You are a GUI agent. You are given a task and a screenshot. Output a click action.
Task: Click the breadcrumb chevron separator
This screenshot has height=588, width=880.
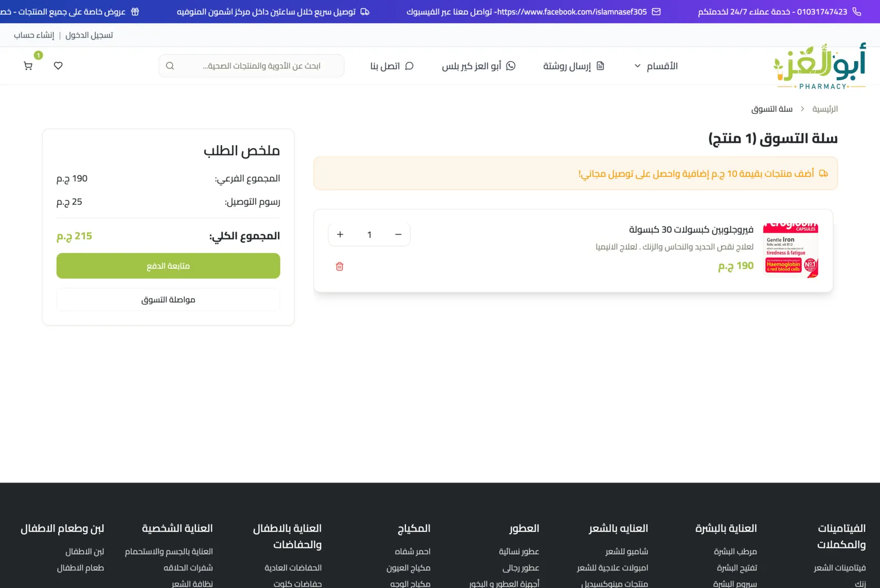(x=802, y=109)
